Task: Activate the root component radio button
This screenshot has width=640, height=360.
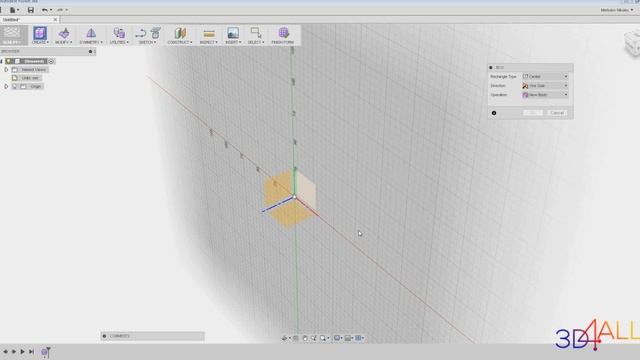Action: click(51, 61)
